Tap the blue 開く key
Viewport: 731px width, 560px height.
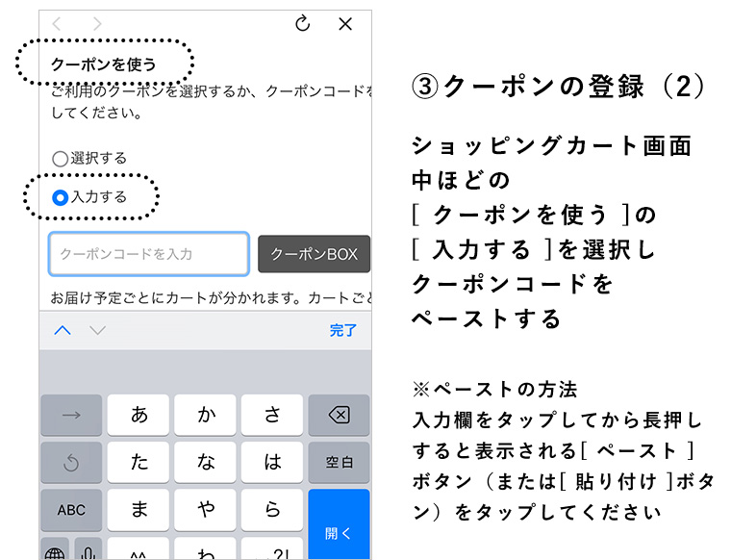pyautogui.click(x=339, y=524)
